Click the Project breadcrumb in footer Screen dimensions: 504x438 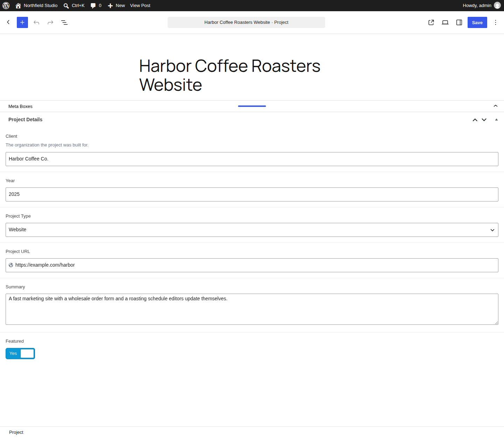[x=16, y=432]
